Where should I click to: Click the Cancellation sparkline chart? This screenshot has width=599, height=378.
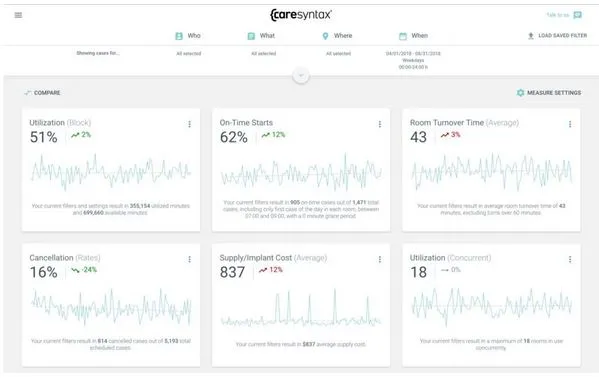coord(110,307)
